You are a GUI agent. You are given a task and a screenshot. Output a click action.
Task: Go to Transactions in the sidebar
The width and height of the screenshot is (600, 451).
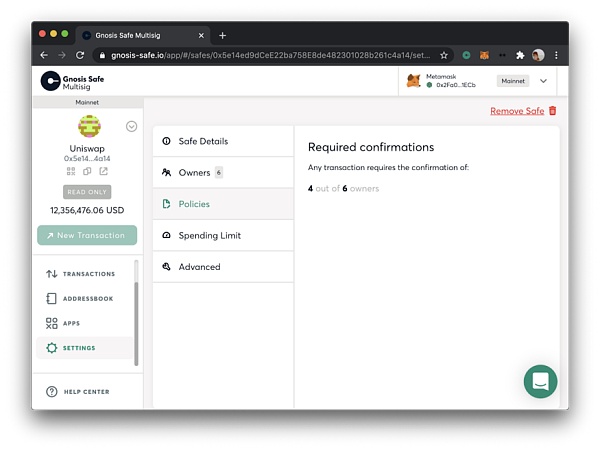pyautogui.click(x=88, y=274)
